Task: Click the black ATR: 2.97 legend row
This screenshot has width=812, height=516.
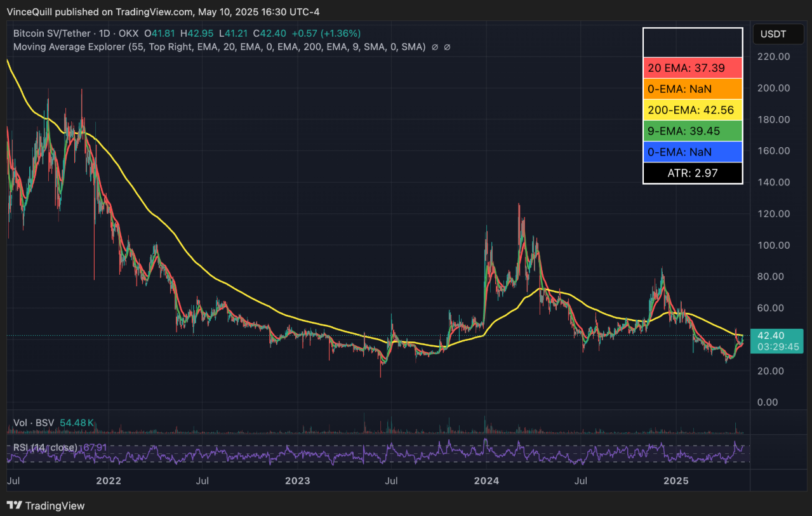Action: pyautogui.click(x=692, y=173)
